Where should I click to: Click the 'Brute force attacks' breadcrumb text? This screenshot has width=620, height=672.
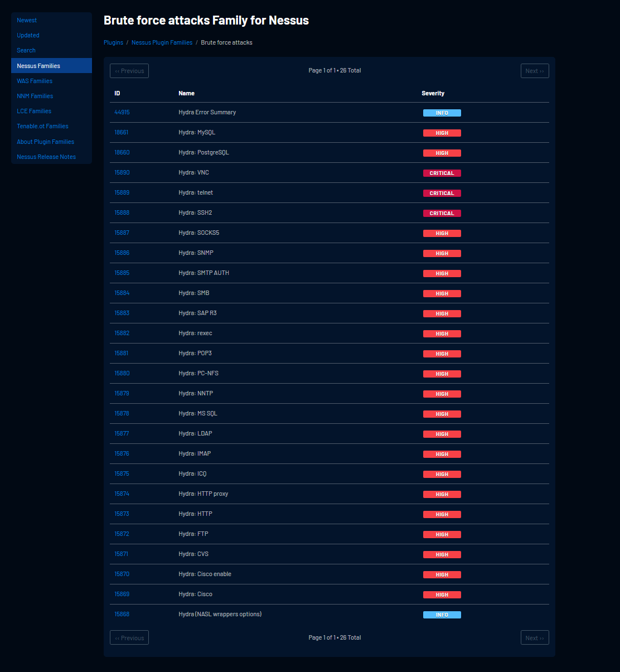point(226,42)
